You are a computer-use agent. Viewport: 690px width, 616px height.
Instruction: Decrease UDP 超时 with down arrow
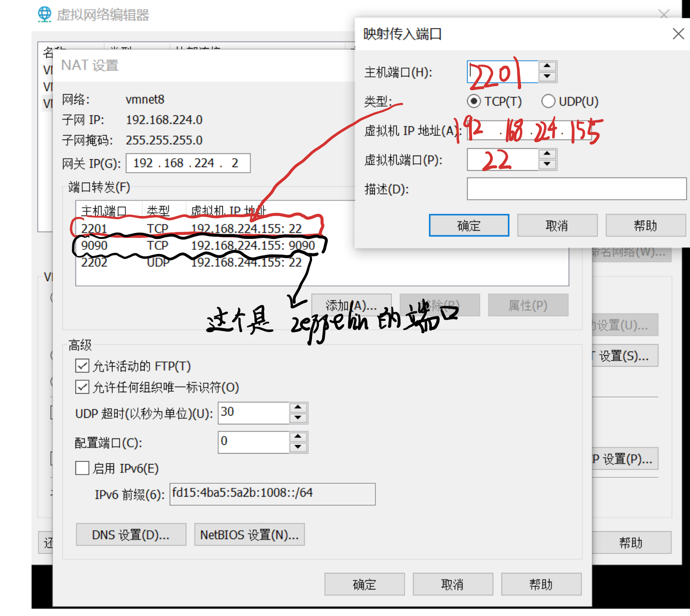pos(298,418)
